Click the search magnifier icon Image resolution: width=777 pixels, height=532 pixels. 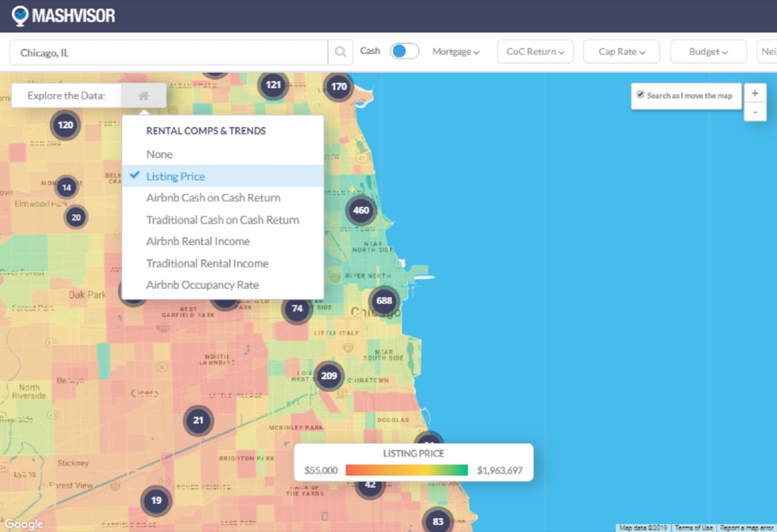(340, 51)
